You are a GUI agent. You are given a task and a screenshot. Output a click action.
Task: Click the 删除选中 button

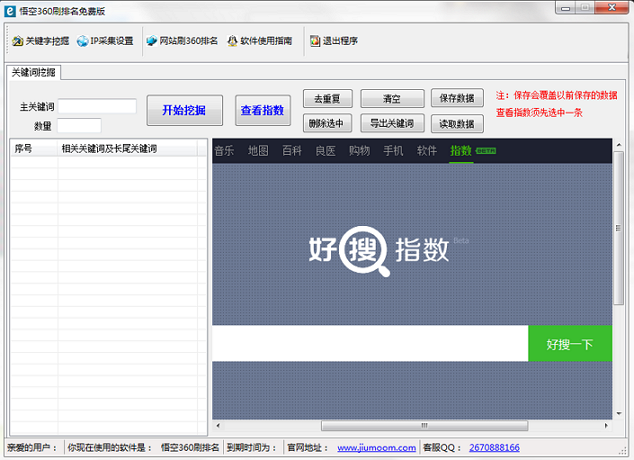pos(328,123)
